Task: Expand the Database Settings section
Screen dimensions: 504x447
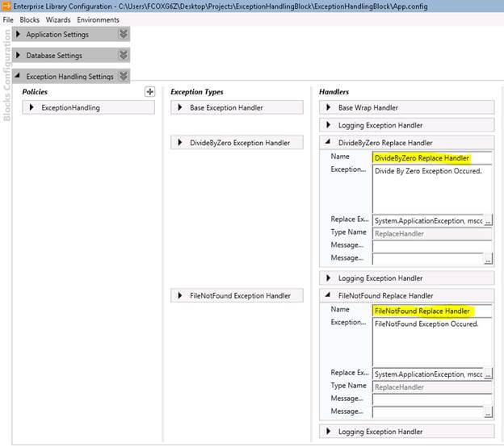Action: 19,55
